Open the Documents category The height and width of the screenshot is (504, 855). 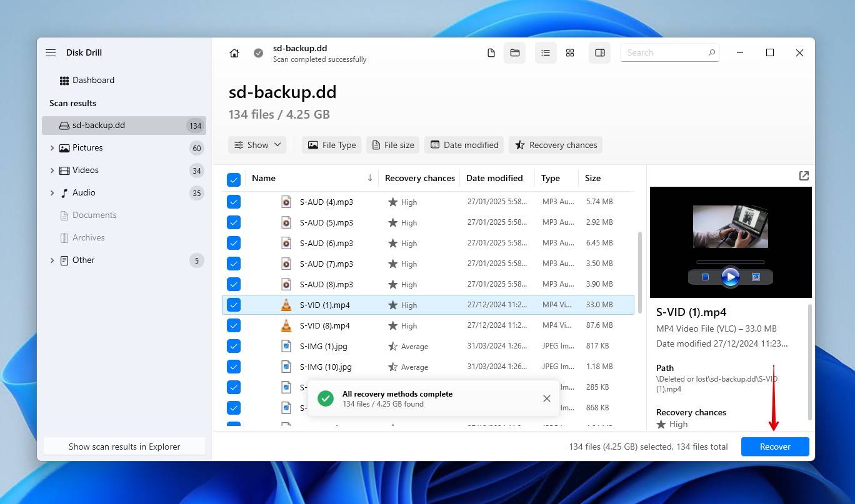(94, 215)
